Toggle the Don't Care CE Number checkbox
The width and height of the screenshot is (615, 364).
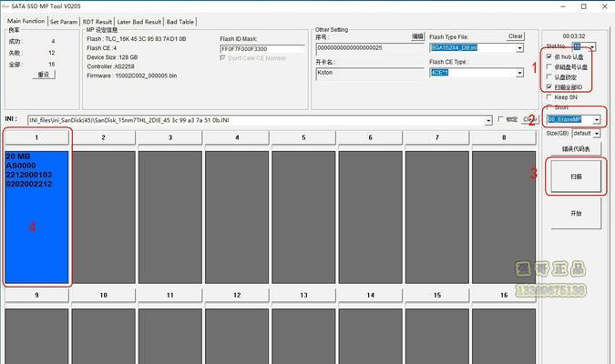click(223, 58)
